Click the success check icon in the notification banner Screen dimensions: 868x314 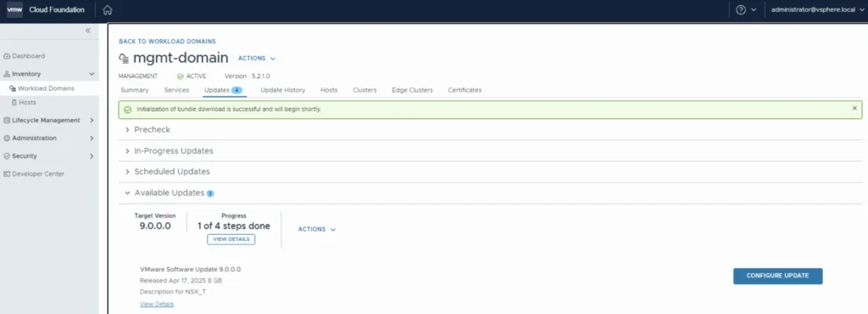point(127,109)
